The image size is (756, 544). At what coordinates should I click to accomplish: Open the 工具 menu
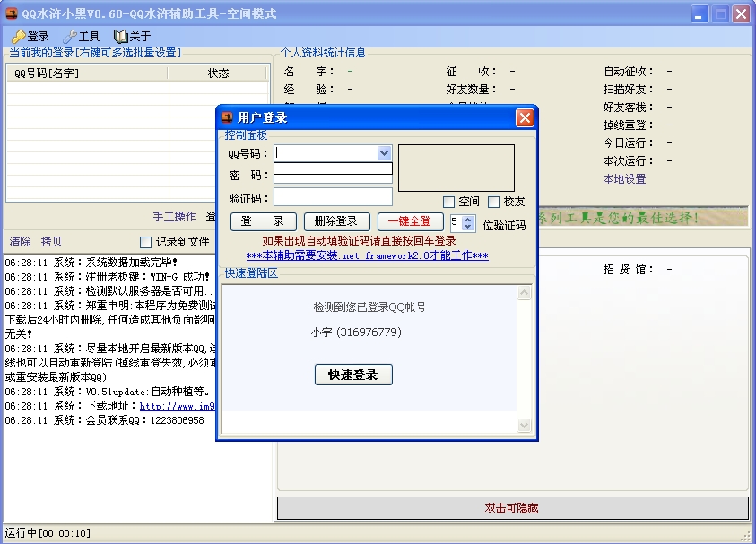82,36
